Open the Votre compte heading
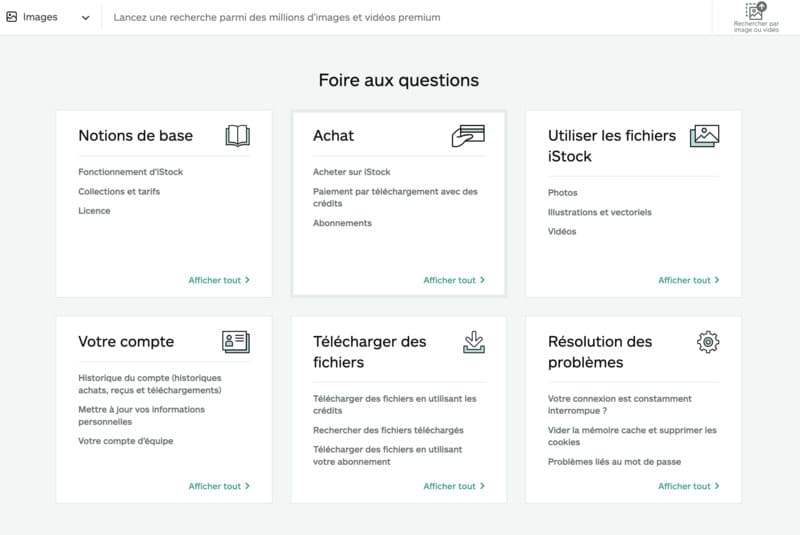Image resolution: width=800 pixels, height=535 pixels. tap(126, 342)
